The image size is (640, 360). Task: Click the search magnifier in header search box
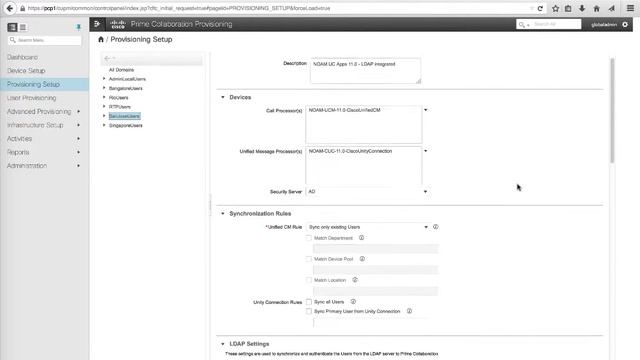pos(522,24)
